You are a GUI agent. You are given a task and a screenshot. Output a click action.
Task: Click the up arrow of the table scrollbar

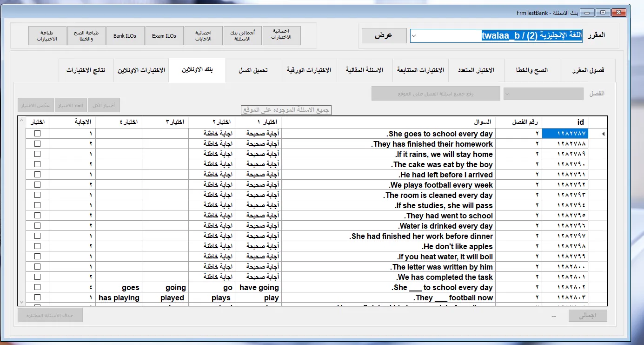pyautogui.click(x=21, y=120)
